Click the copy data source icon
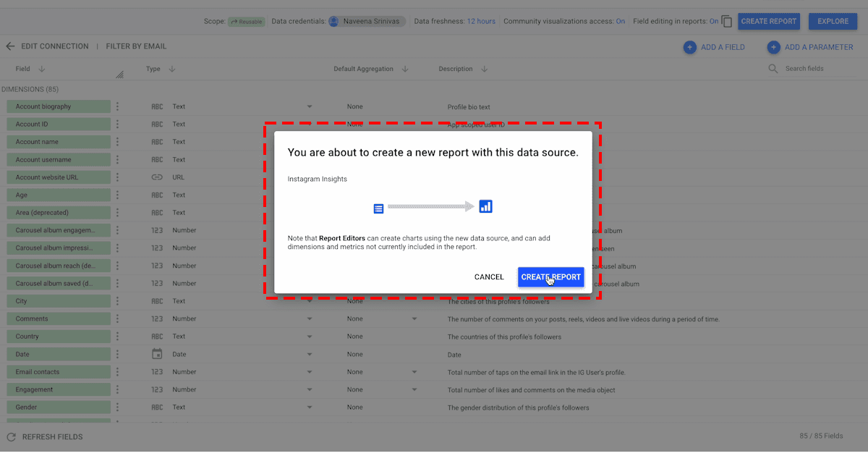This screenshot has height=456, width=868. [727, 22]
